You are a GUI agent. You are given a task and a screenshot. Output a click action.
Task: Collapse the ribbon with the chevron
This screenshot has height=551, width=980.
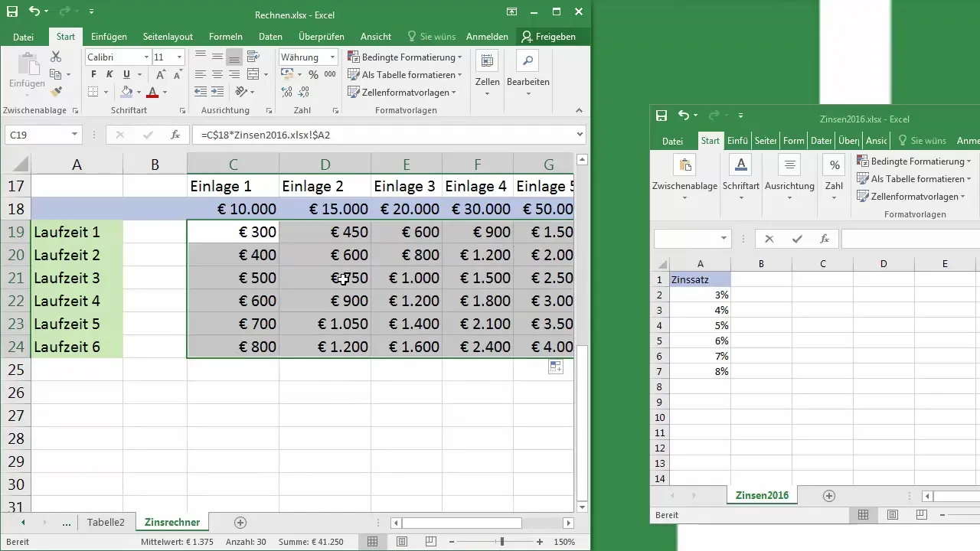pos(580,110)
